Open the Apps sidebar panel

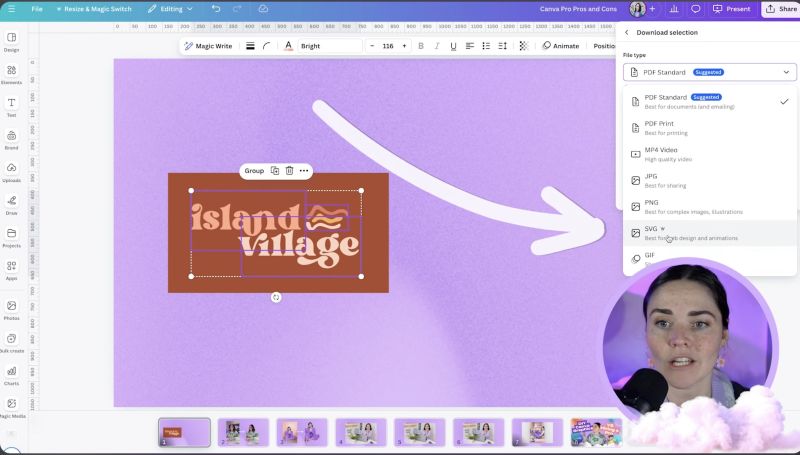(11, 270)
